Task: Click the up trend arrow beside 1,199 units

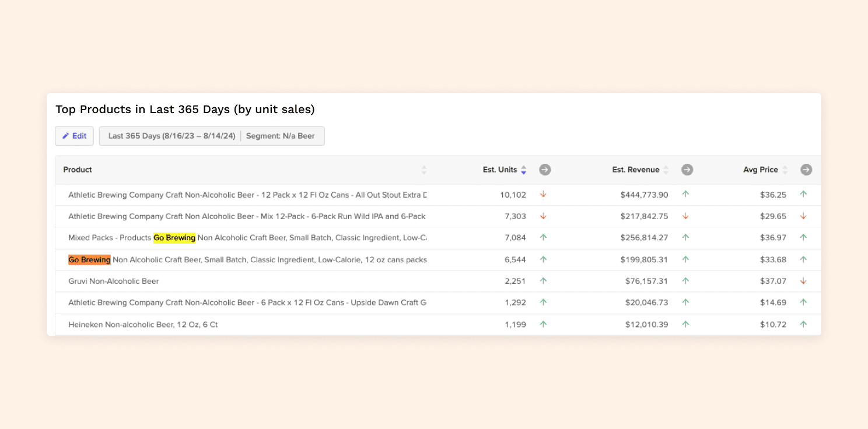Action: [543, 324]
